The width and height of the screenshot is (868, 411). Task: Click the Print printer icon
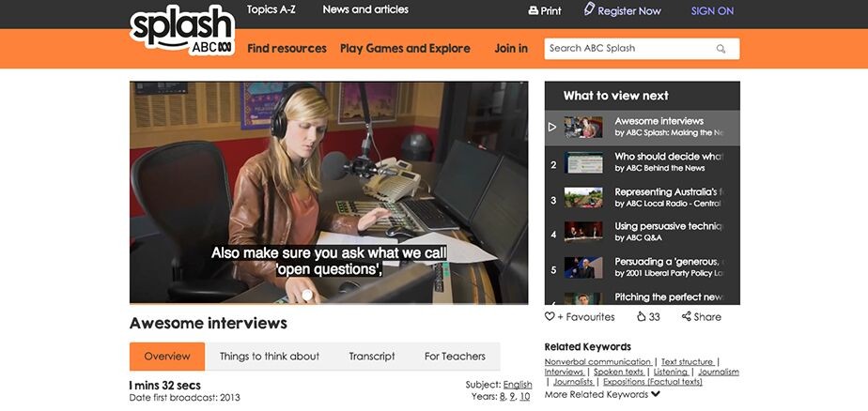534,11
